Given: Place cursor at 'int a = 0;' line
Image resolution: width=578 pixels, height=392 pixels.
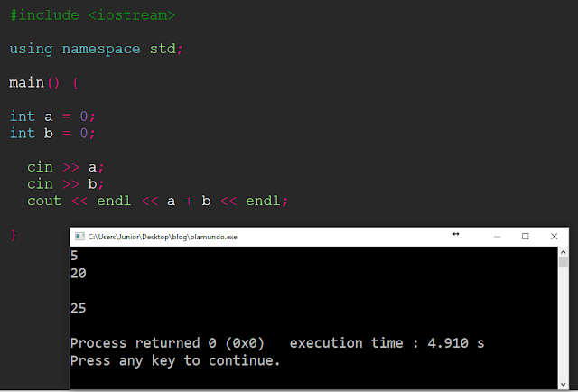Looking at the screenshot, I should [x=52, y=117].
